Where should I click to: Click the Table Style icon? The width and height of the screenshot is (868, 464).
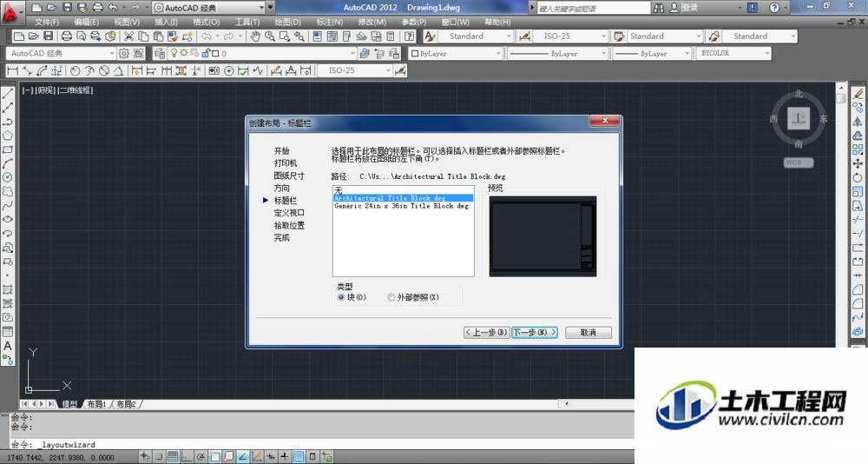(618, 36)
